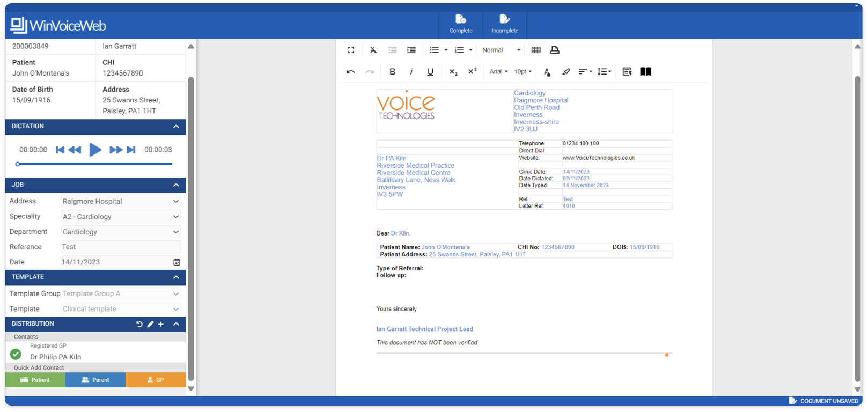Image resolution: width=868 pixels, height=412 pixels.
Task: Click the undo arrow in the editor toolbar
Action: pyautogui.click(x=351, y=72)
